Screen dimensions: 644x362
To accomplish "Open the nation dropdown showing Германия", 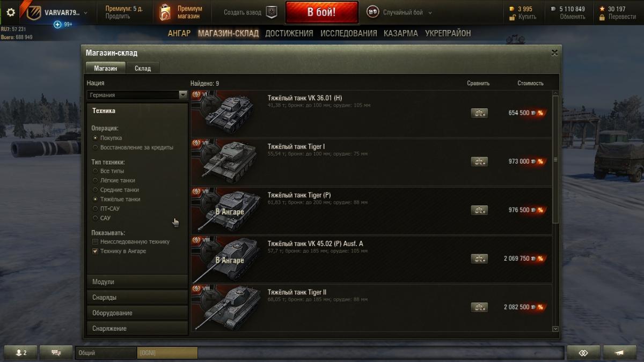I will [137, 95].
